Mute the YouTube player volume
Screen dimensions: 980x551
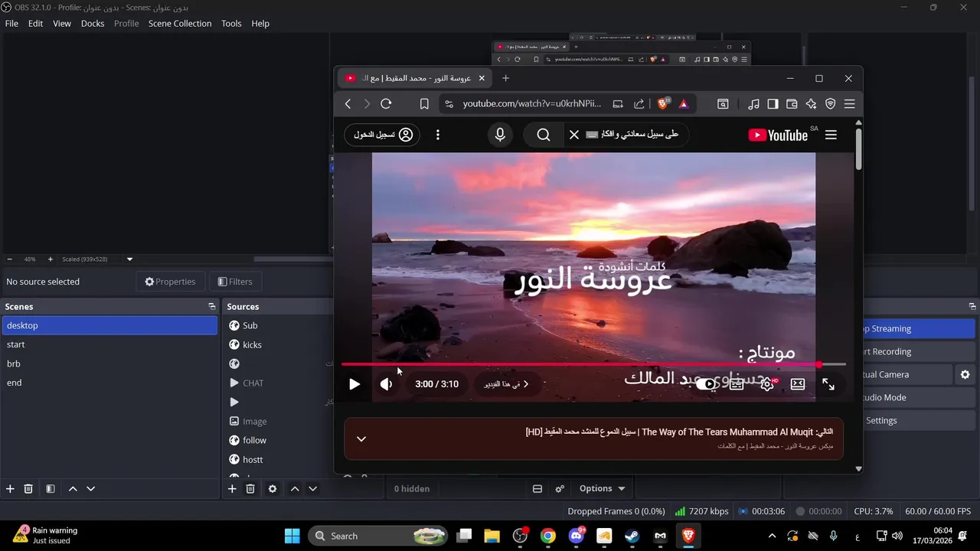coord(387,384)
